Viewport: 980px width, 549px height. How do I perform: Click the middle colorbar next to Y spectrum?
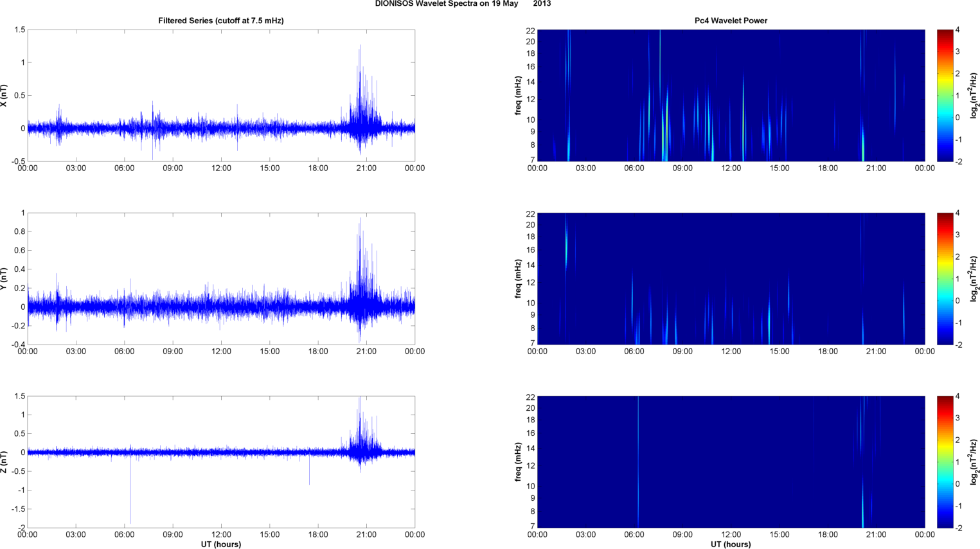(x=945, y=278)
